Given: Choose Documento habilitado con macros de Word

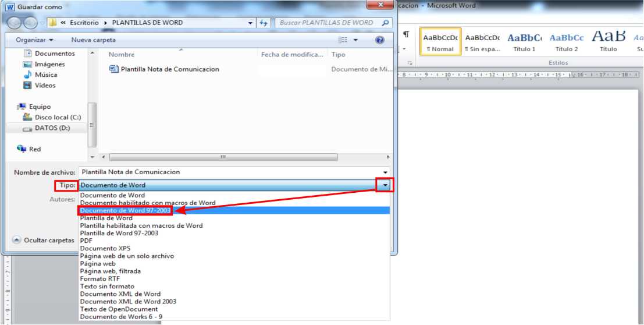Looking at the screenshot, I should point(234,203).
